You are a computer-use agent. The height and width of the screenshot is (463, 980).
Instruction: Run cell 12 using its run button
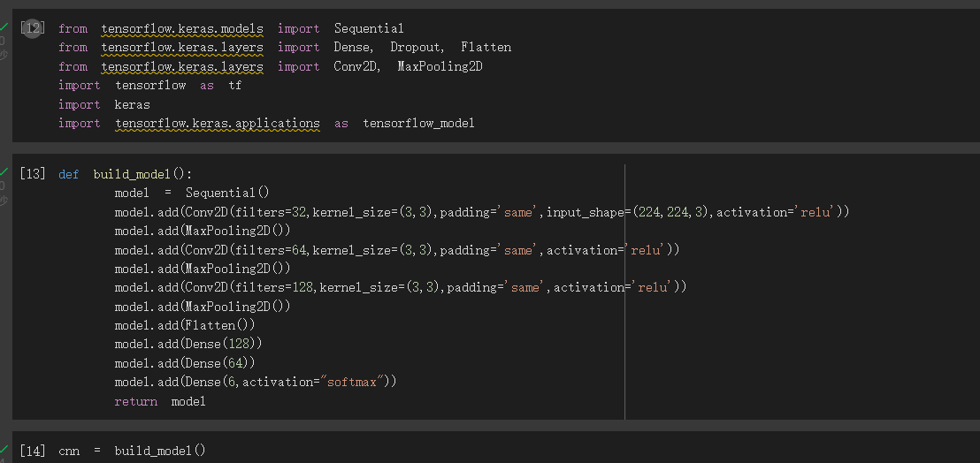(32, 28)
